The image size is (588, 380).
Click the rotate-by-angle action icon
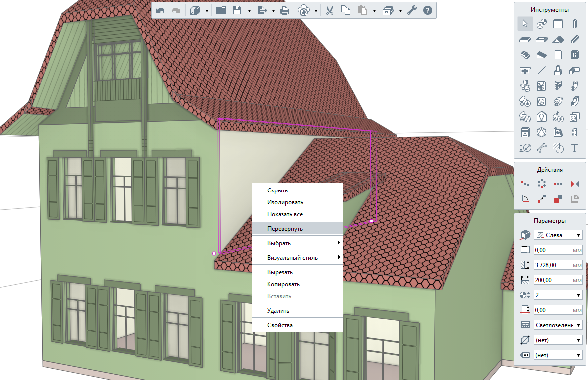(x=525, y=199)
